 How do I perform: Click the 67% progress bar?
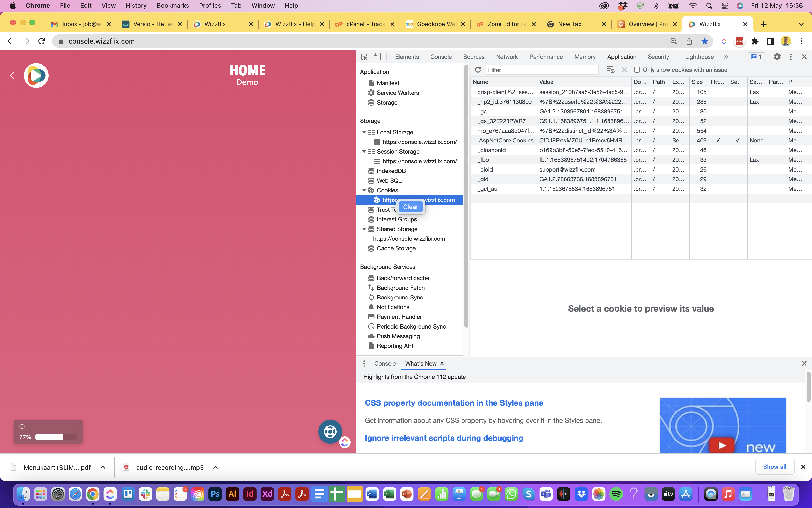pyautogui.click(x=56, y=437)
